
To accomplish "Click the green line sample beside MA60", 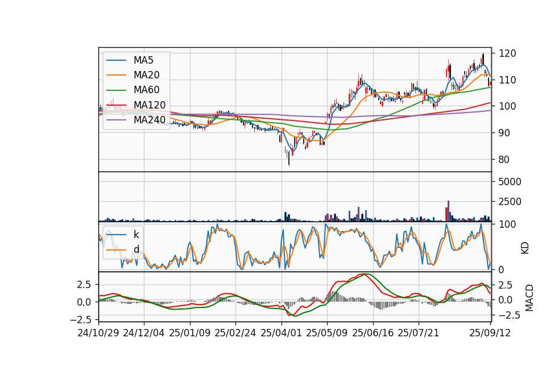I will pos(116,90).
